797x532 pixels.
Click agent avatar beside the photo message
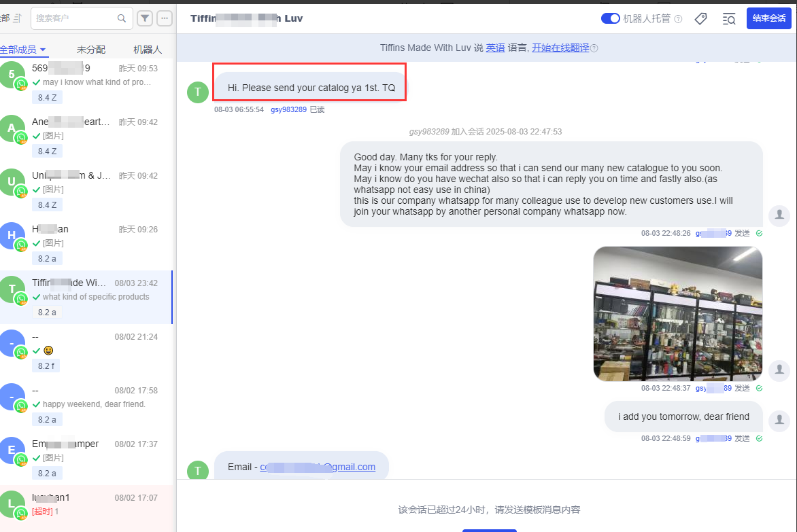pyautogui.click(x=779, y=370)
